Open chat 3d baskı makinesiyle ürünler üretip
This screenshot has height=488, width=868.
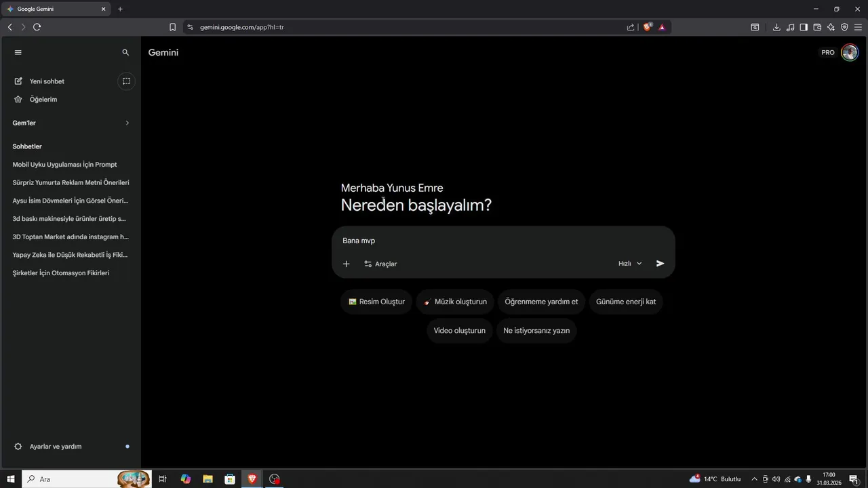click(71, 219)
